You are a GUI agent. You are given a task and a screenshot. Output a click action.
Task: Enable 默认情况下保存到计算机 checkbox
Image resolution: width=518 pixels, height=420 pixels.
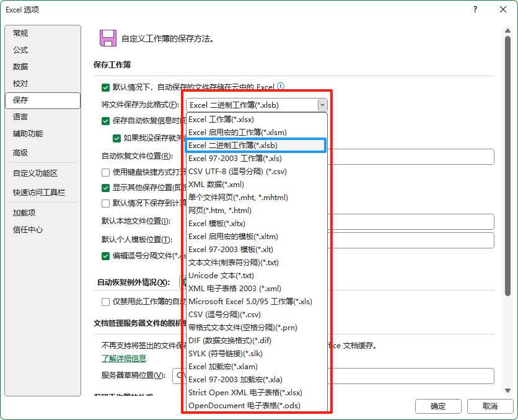[106, 203]
